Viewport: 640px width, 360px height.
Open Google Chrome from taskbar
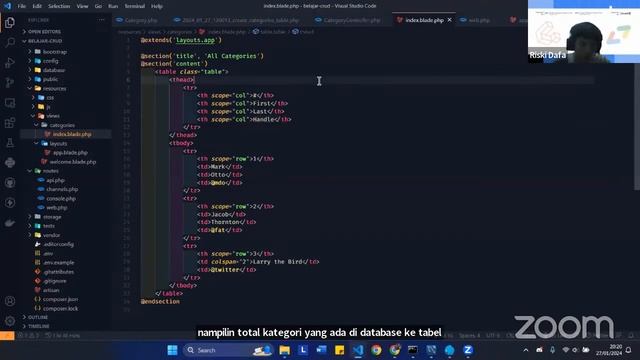point(376,350)
